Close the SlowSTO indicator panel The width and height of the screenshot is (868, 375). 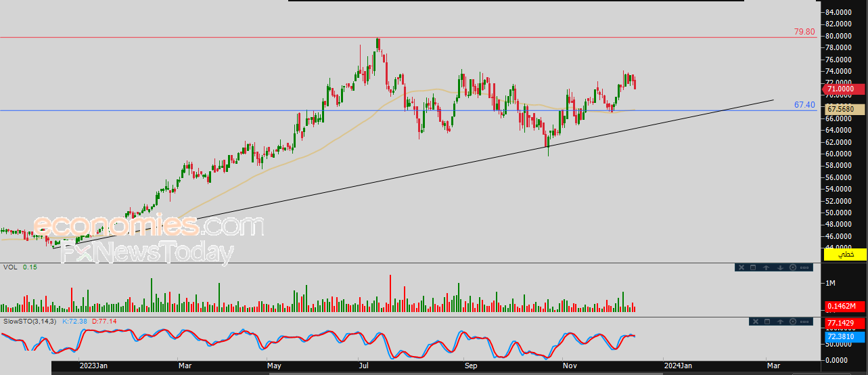click(x=756, y=322)
